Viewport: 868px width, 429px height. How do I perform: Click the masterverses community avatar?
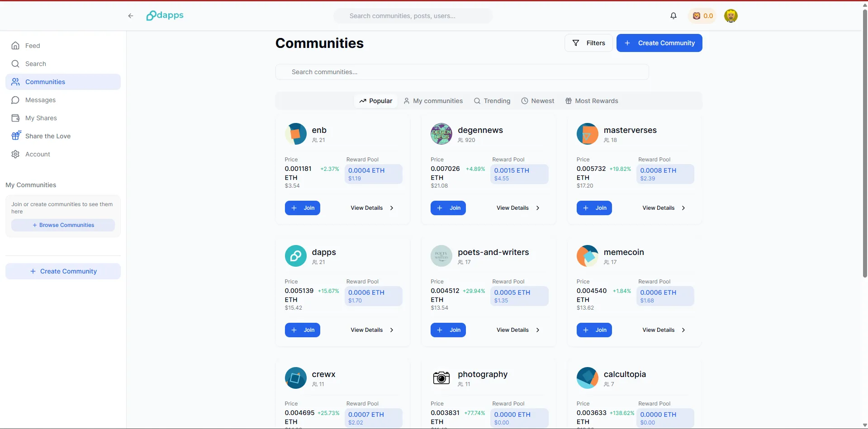point(588,134)
